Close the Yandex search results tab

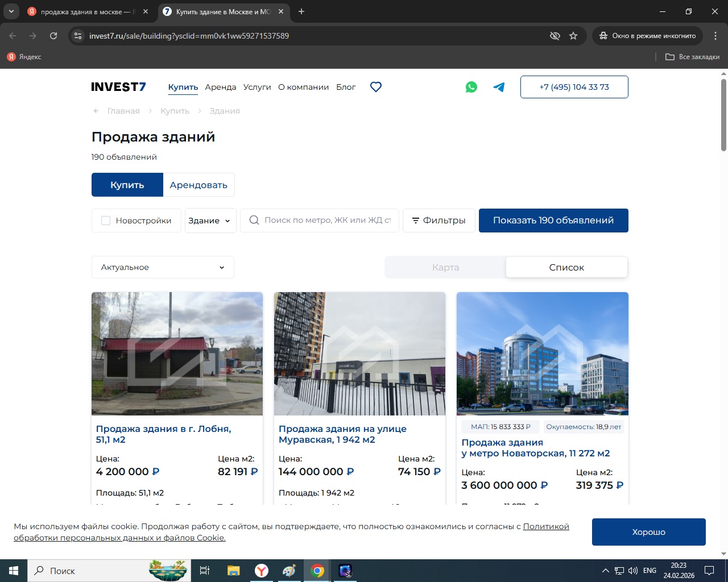[x=146, y=11]
